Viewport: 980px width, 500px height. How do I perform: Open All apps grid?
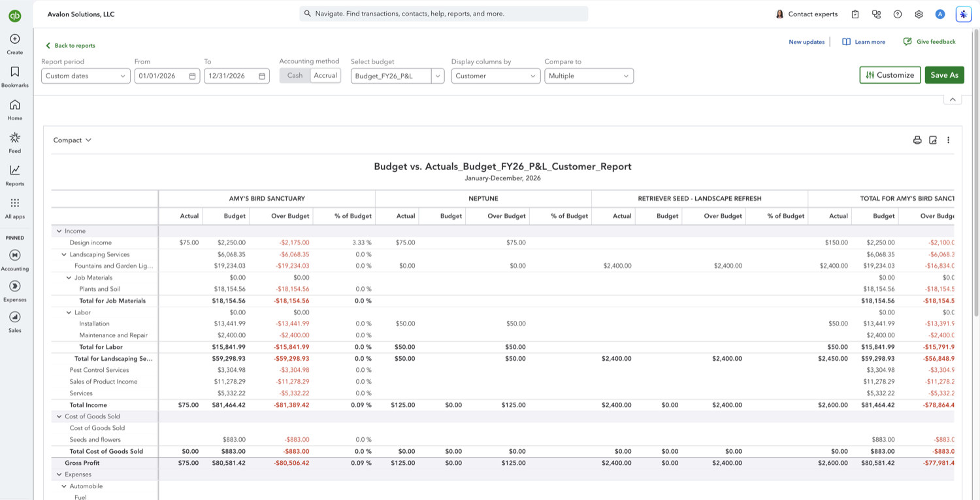(15, 208)
